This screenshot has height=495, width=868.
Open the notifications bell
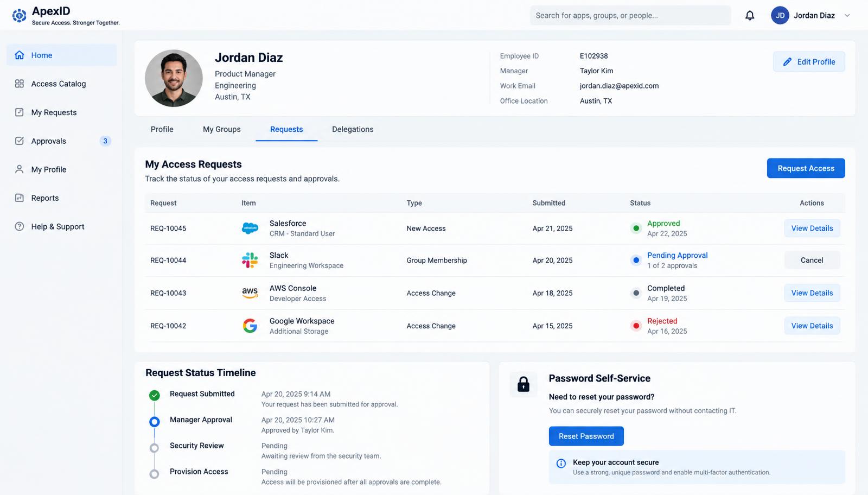(x=750, y=15)
